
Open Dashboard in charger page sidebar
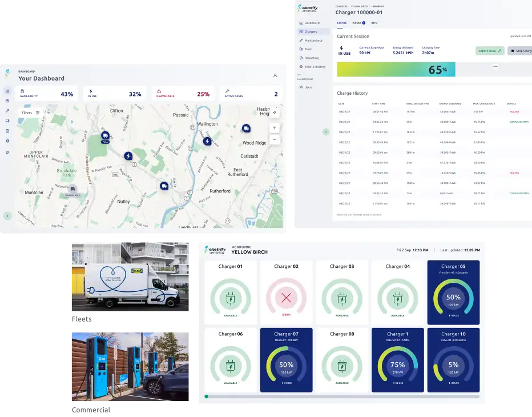pyautogui.click(x=314, y=23)
